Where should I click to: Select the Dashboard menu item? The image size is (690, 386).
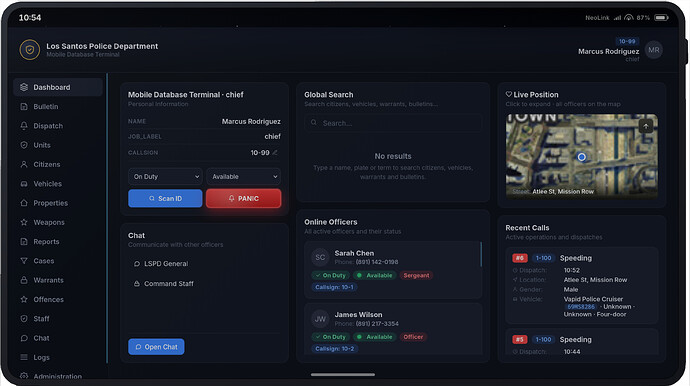[x=58, y=87]
